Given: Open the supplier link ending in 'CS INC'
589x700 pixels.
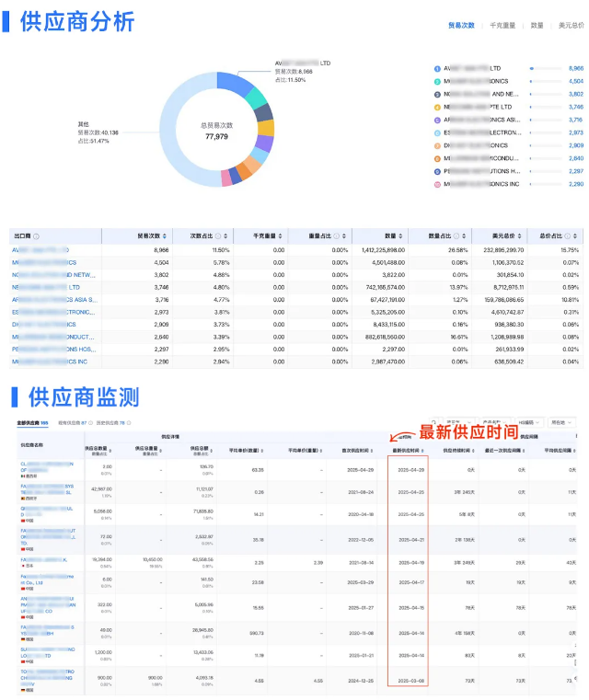Looking at the screenshot, I should click(x=46, y=361).
